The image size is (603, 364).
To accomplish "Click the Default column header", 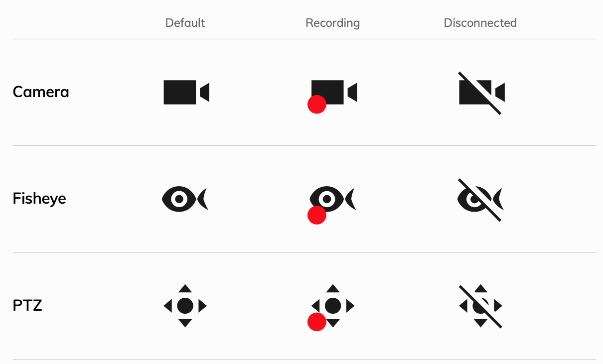I will click(x=185, y=23).
